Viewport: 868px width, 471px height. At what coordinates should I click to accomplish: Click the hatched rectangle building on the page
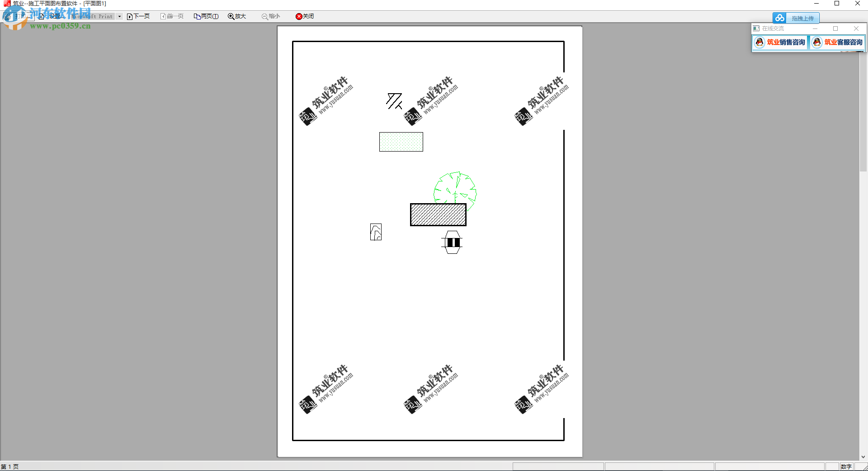point(438,214)
